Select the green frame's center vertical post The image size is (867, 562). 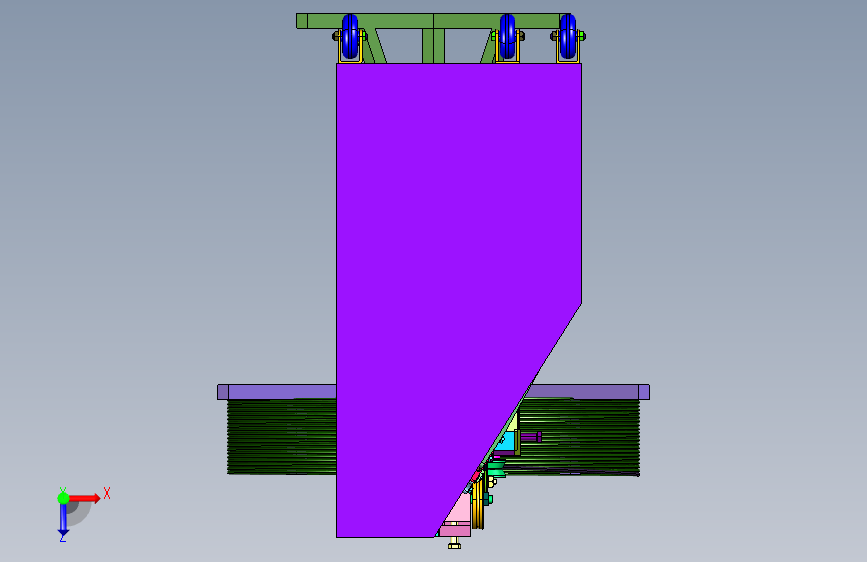coord(434,46)
